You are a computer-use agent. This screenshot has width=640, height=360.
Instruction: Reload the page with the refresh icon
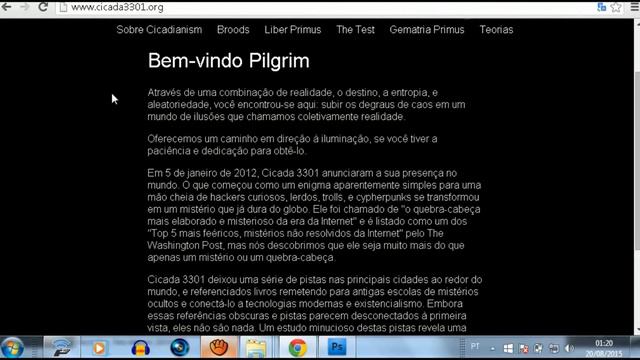[43, 7]
